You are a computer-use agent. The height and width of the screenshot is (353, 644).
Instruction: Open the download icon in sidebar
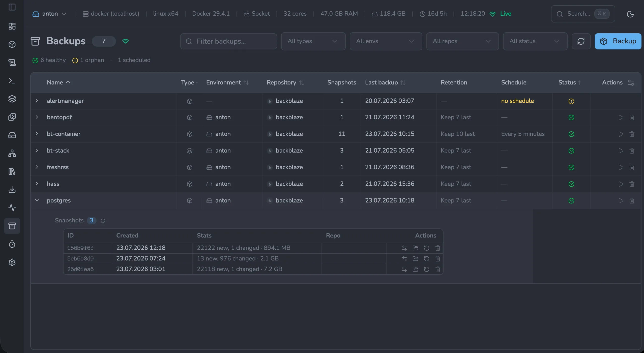[x=12, y=190]
